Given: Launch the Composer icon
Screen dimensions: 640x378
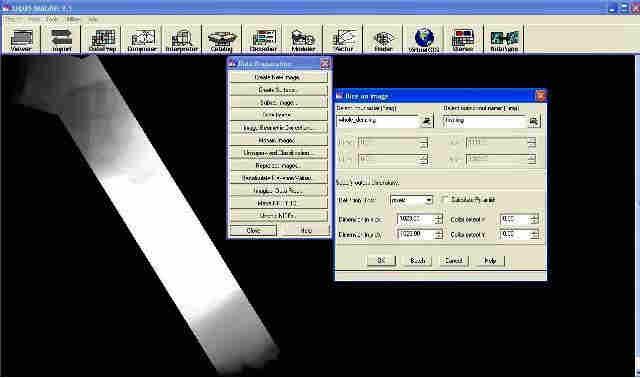Looking at the screenshot, I should (142, 39).
